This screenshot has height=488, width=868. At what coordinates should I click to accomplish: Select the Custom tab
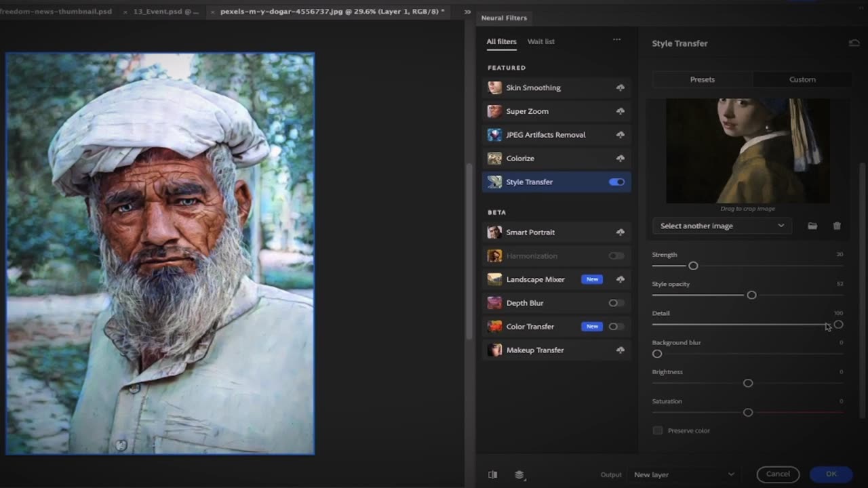[x=802, y=79]
